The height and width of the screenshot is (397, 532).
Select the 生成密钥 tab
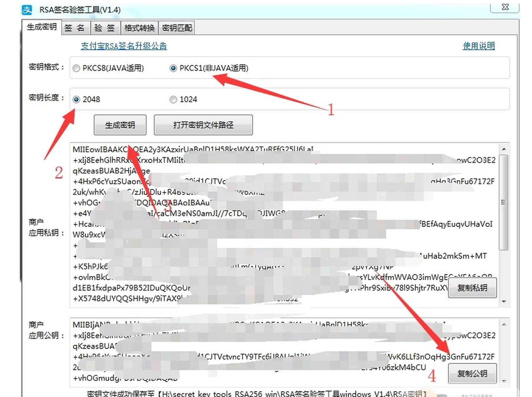point(42,28)
